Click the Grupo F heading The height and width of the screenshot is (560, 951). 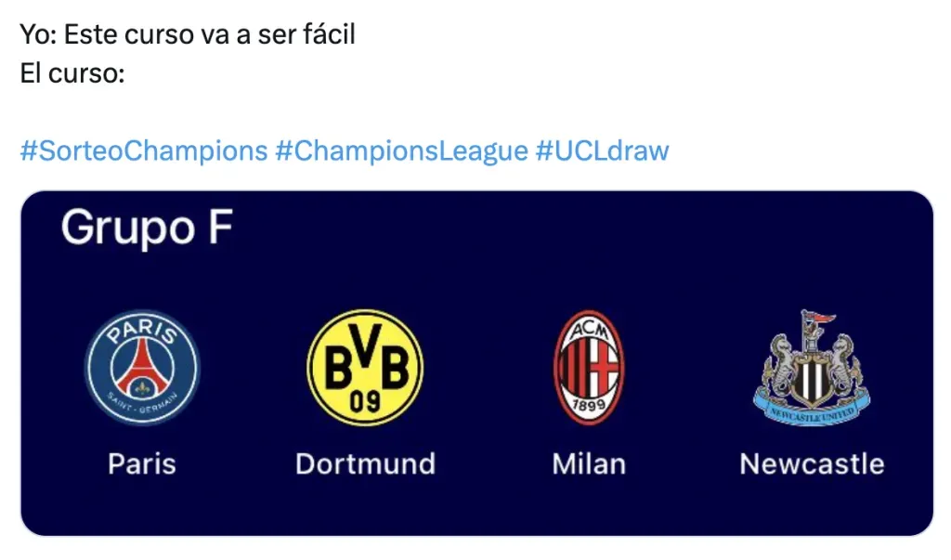point(146,228)
